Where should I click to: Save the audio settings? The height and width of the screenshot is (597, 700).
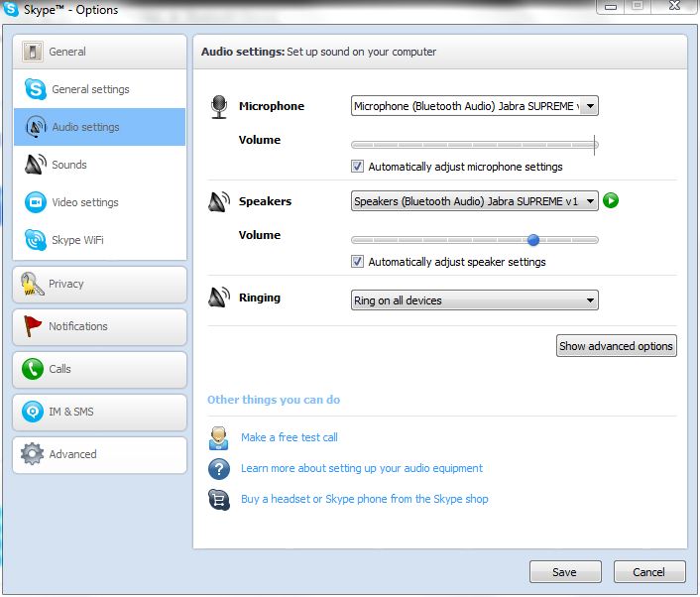(x=565, y=572)
